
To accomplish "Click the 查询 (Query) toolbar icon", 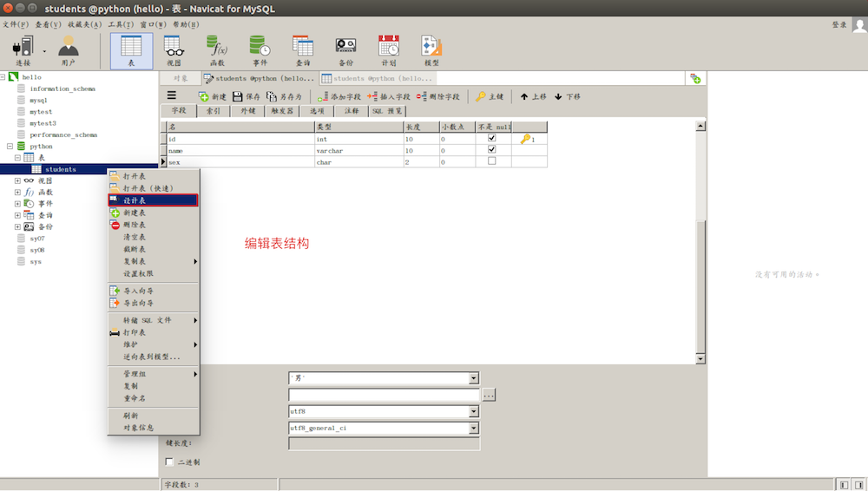I will click(x=303, y=50).
